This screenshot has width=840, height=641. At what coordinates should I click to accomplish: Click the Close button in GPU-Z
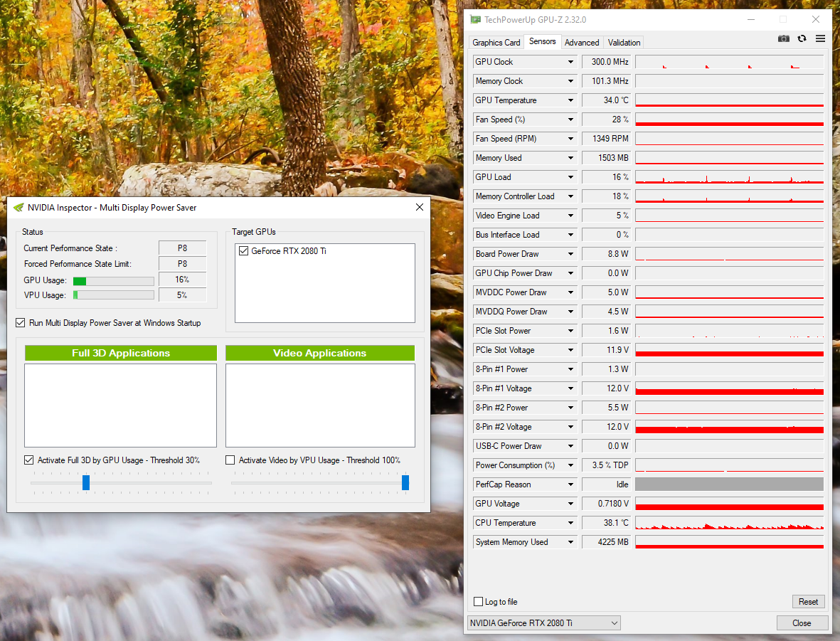click(802, 623)
